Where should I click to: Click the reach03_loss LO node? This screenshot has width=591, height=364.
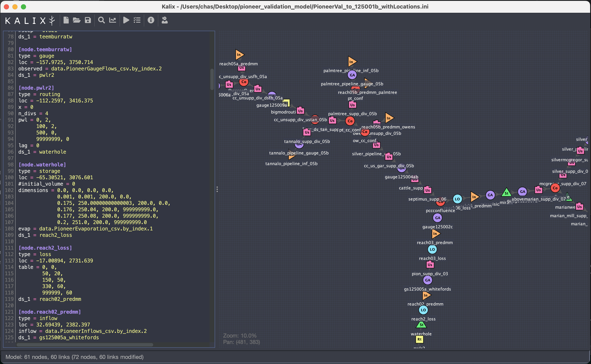pyautogui.click(x=432, y=249)
